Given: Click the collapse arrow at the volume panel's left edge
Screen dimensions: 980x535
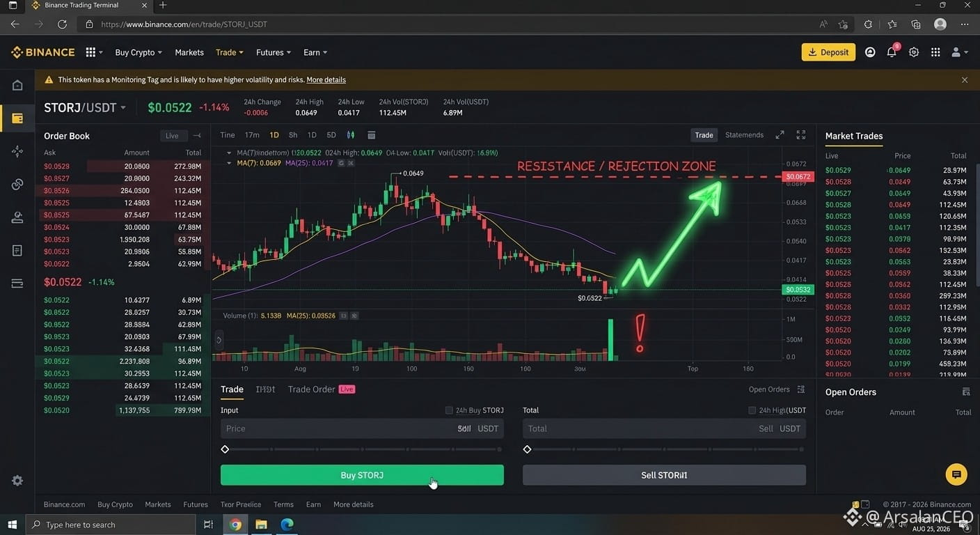Looking at the screenshot, I should [x=219, y=341].
